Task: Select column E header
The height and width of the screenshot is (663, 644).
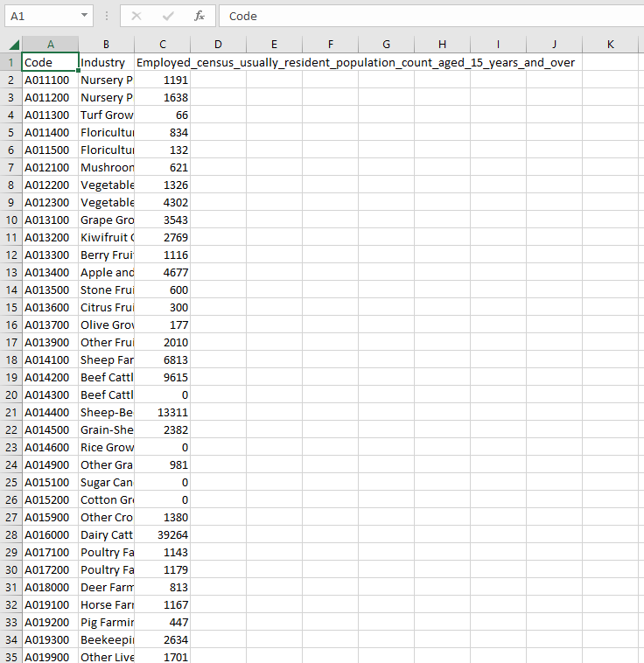Action: 274,45
